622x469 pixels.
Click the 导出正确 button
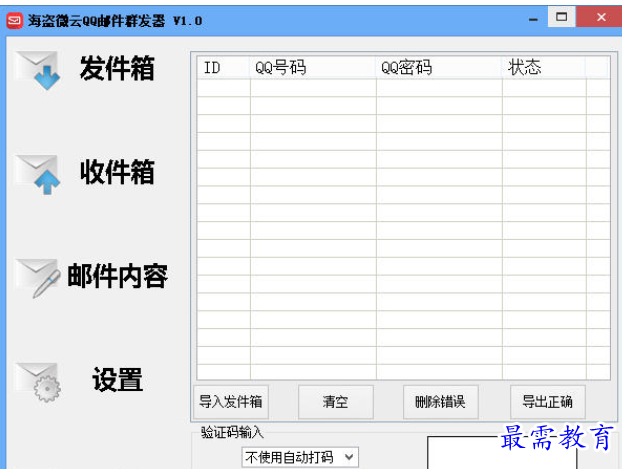[x=547, y=402]
